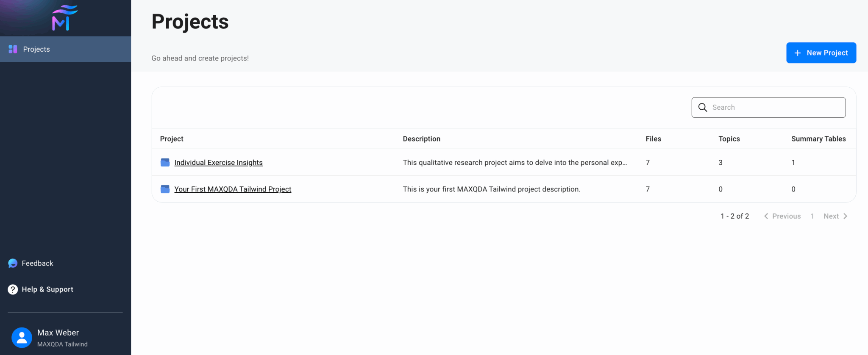This screenshot has width=868, height=355.
Task: Open Your First MAXQDA Tailwind Project
Action: [233, 189]
